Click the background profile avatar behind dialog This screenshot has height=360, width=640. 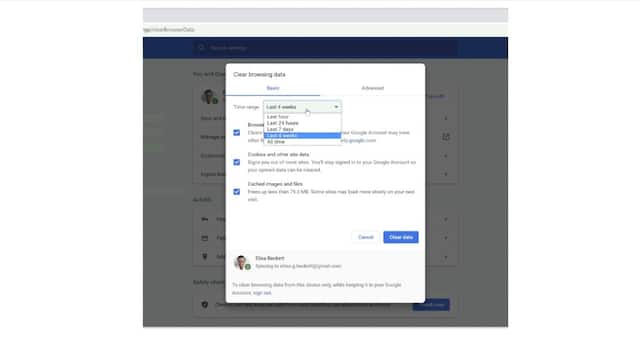209,97
